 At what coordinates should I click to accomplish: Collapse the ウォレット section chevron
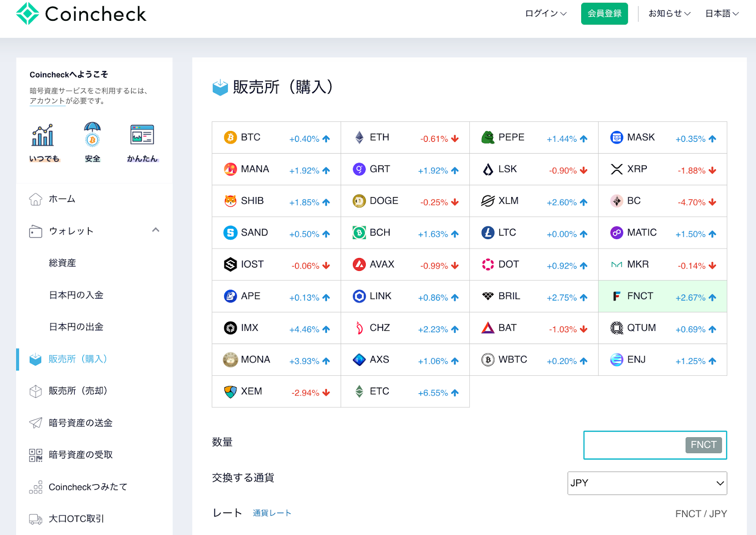pyautogui.click(x=155, y=230)
